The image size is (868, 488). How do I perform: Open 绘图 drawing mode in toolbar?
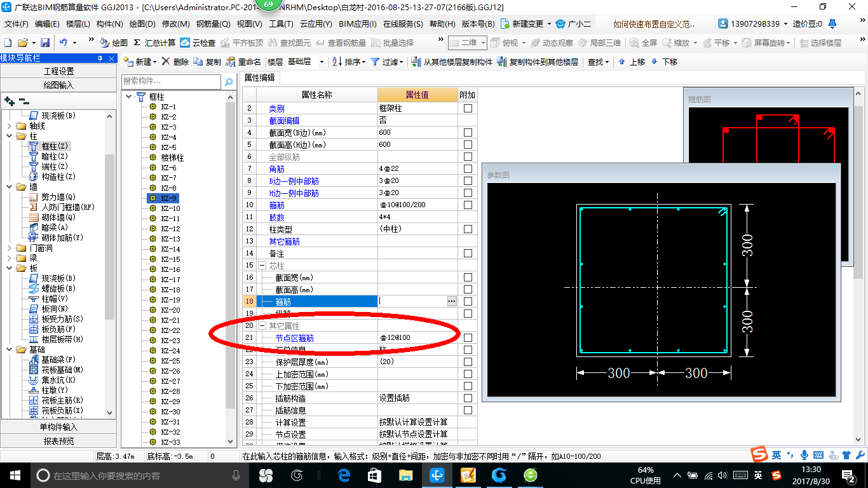coord(114,43)
